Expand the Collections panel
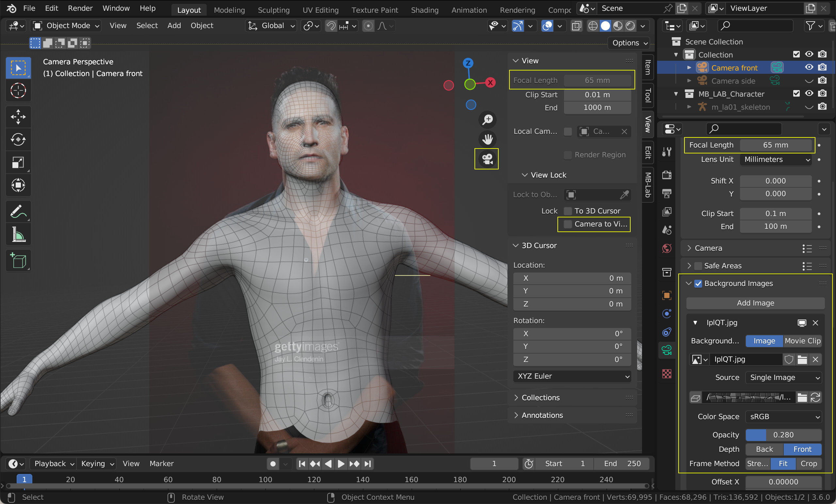The width and height of the screenshot is (836, 504). (540, 398)
